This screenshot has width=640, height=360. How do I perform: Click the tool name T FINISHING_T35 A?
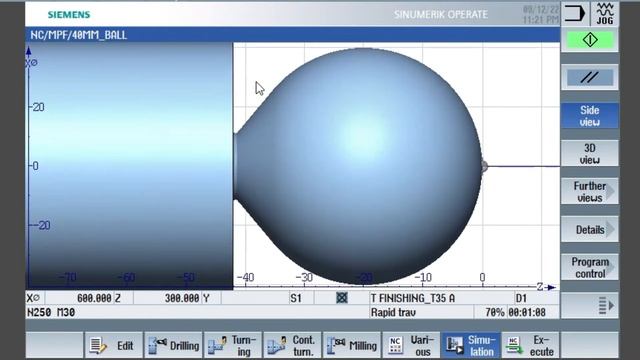412,298
